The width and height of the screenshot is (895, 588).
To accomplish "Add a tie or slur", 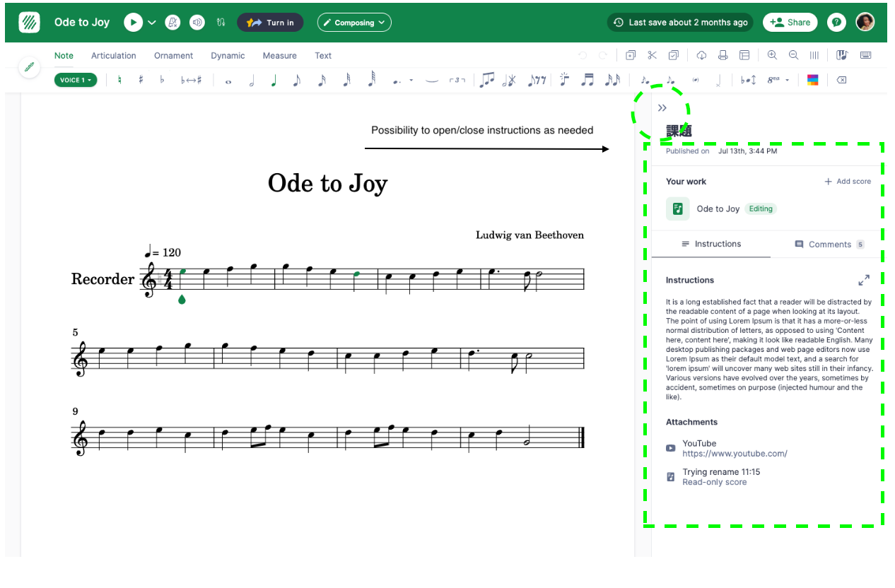I will pyautogui.click(x=432, y=81).
